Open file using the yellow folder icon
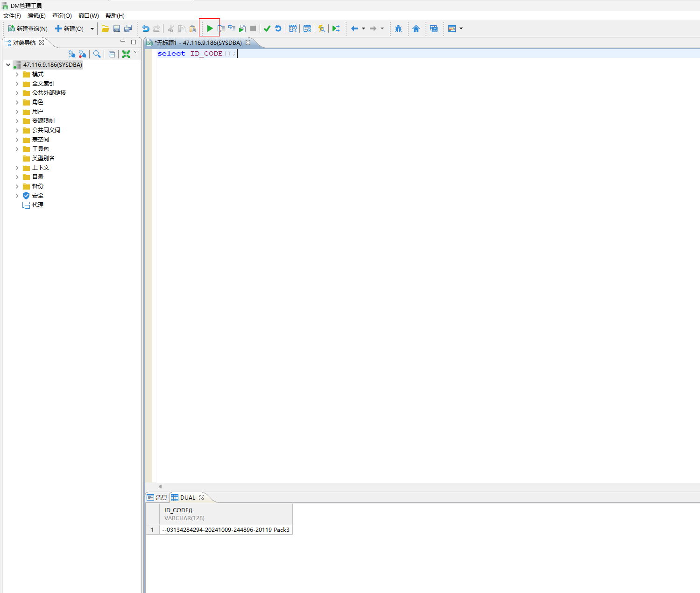 click(105, 28)
